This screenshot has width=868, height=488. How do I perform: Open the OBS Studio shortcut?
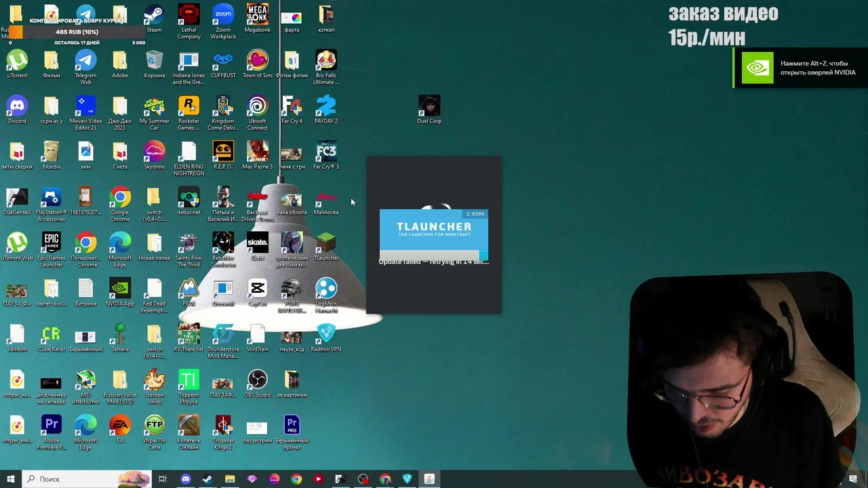tap(257, 383)
